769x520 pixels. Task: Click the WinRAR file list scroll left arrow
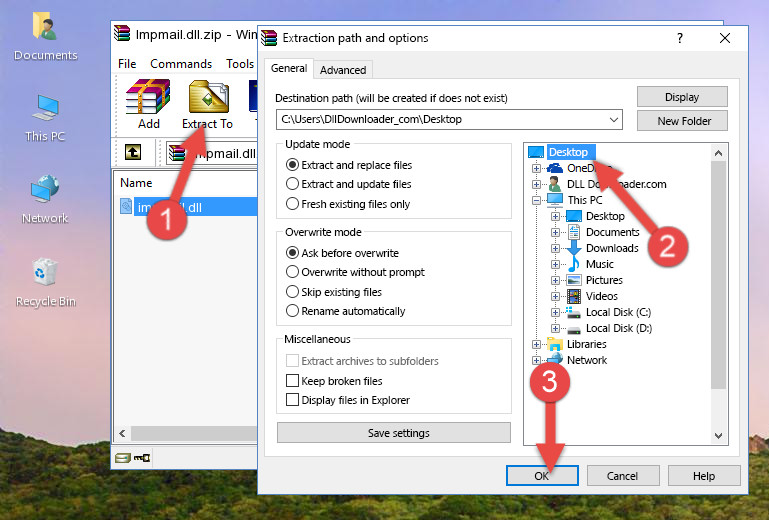click(123, 434)
